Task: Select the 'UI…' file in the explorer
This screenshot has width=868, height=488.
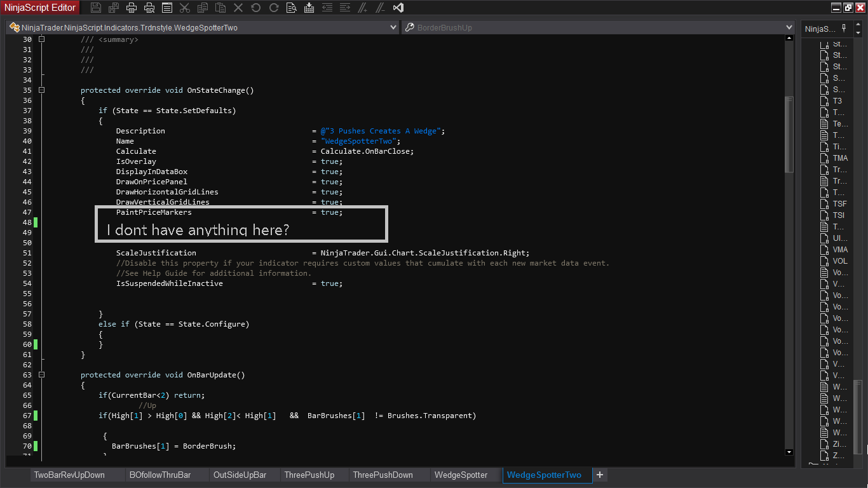Action: pyautogui.click(x=839, y=238)
